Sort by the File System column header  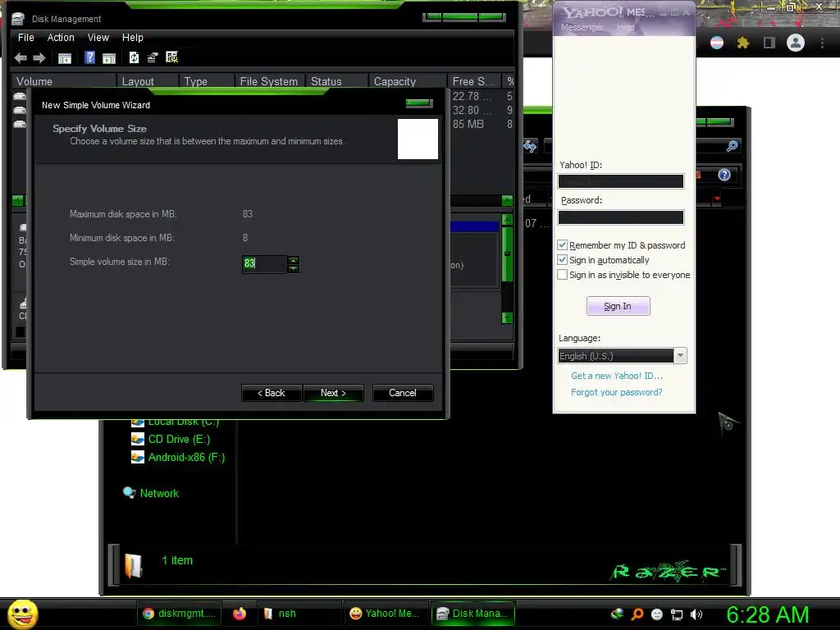[x=269, y=81]
